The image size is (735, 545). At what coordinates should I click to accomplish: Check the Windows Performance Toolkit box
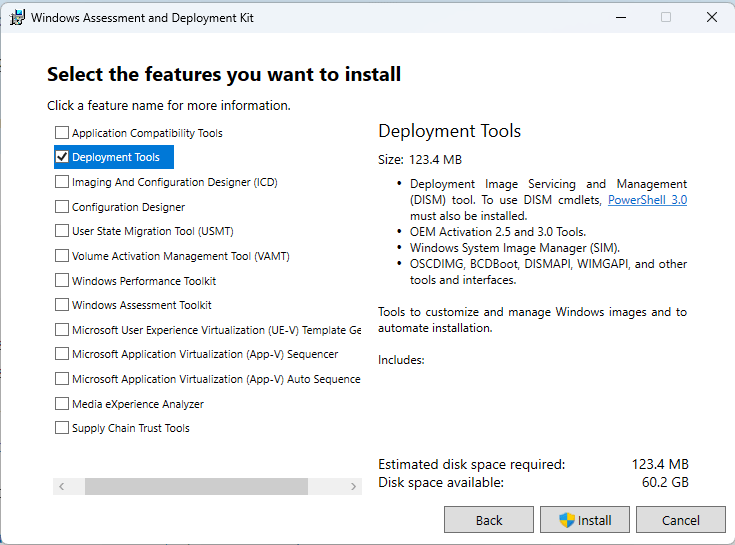(x=62, y=281)
